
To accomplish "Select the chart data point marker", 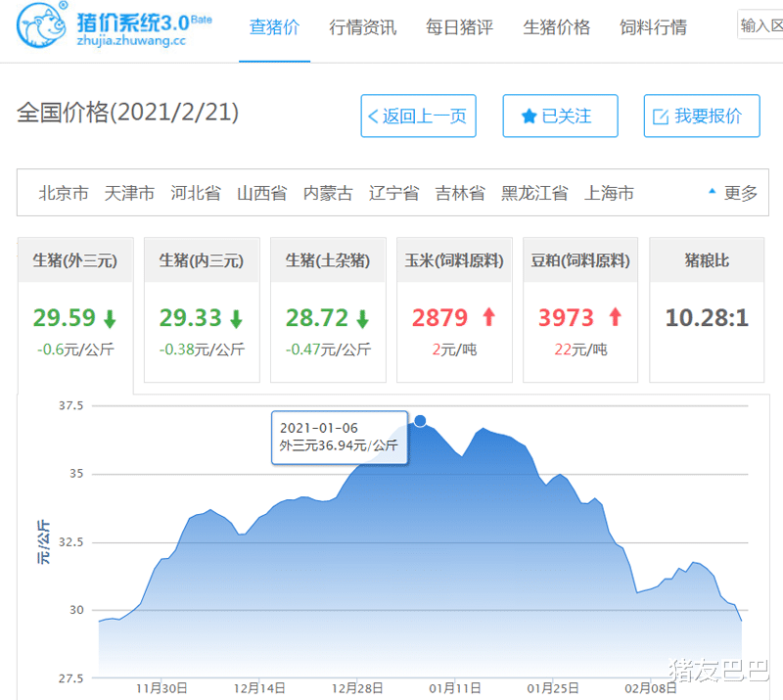I will point(421,419).
